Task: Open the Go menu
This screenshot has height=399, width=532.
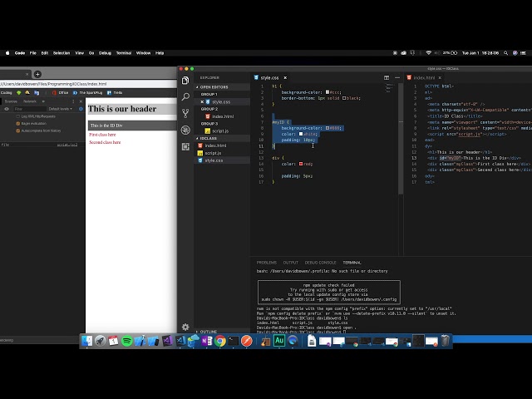Action: (x=91, y=53)
